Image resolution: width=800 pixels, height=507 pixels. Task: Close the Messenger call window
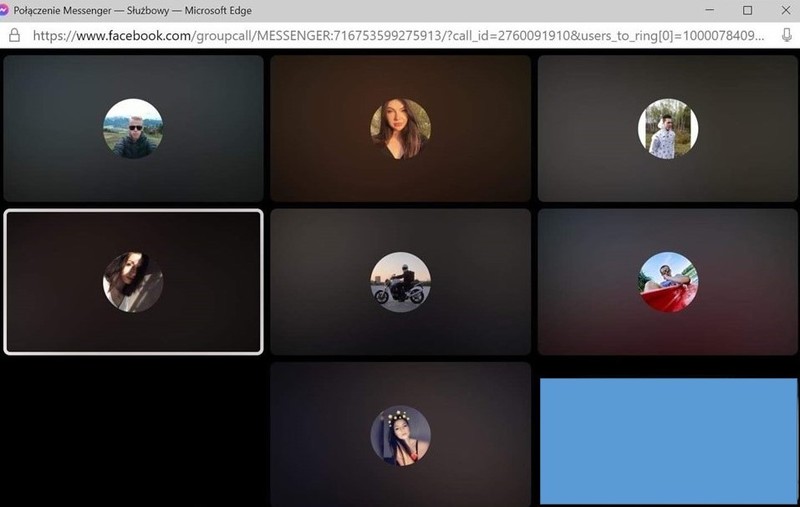coord(786,10)
